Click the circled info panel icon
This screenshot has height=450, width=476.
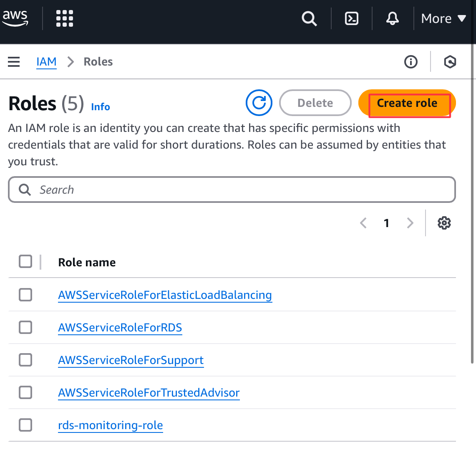[411, 62]
